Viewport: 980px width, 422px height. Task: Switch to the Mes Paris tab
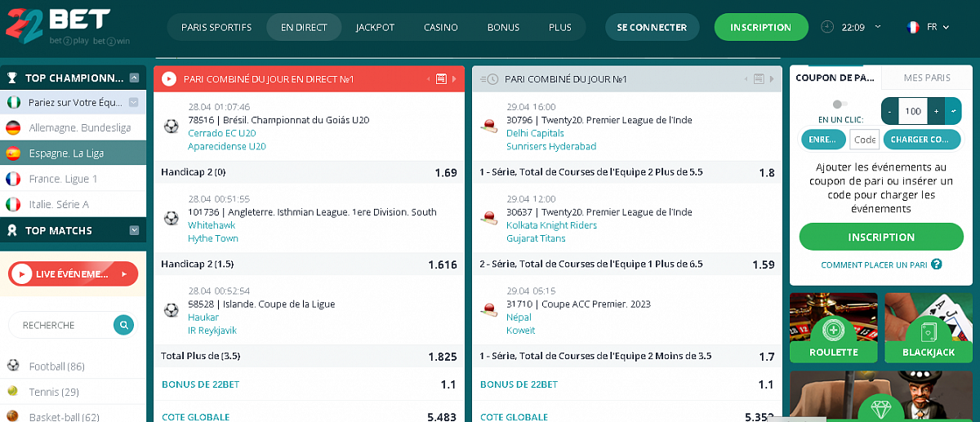(x=927, y=78)
